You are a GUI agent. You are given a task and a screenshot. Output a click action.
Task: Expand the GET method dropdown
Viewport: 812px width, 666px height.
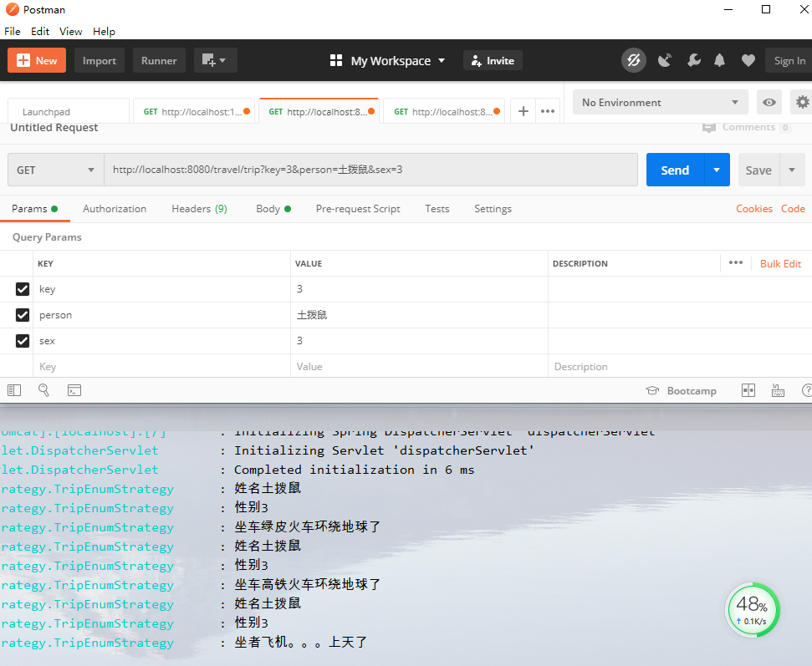(x=56, y=170)
